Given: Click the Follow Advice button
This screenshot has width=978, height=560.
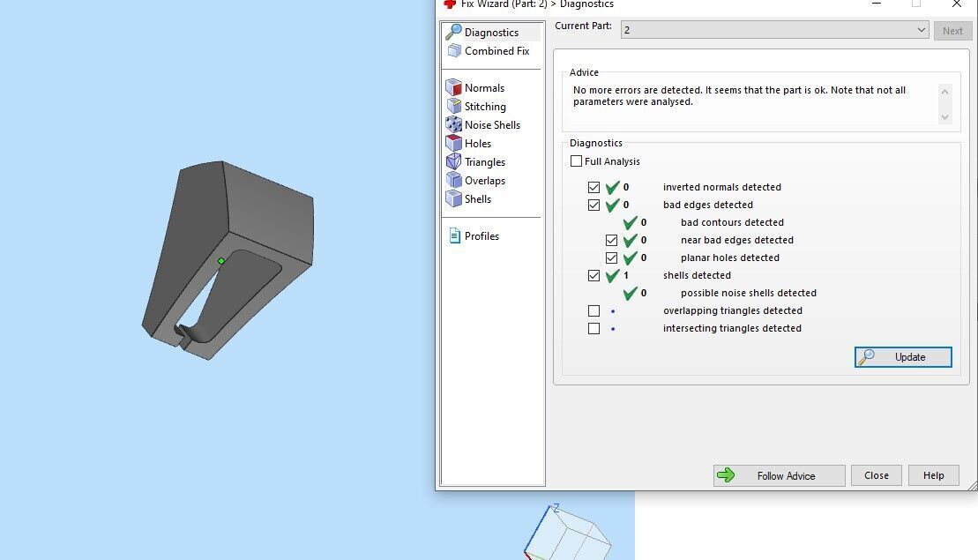Looking at the screenshot, I should pyautogui.click(x=779, y=475).
